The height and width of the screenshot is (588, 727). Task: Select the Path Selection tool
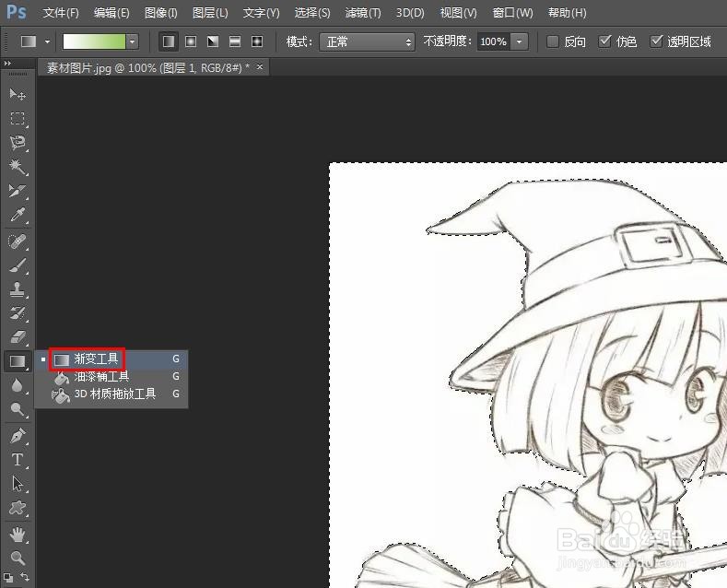coord(18,484)
